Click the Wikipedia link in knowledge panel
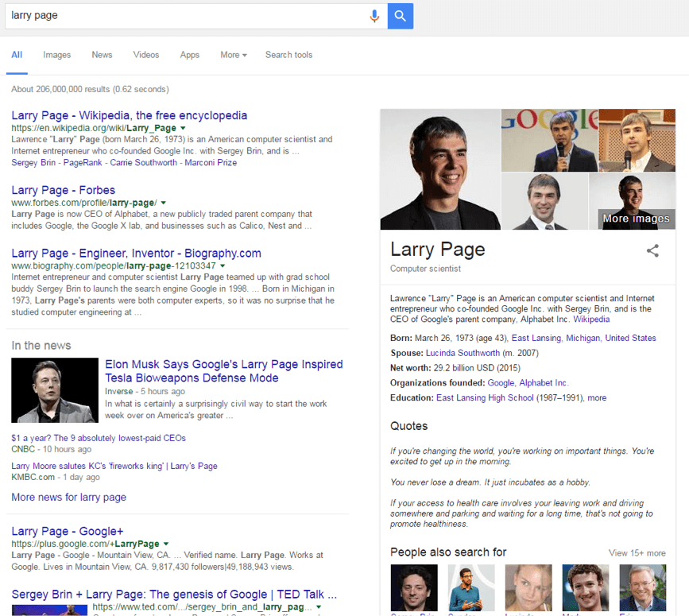 pos(591,320)
